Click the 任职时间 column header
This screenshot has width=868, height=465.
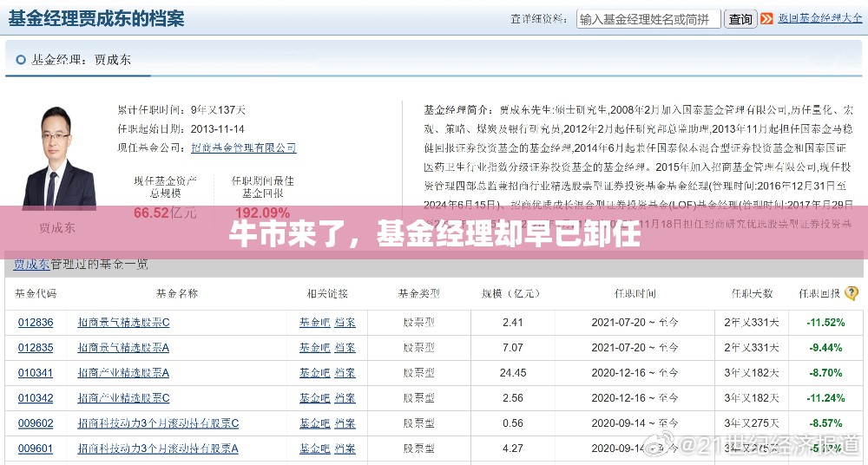[635, 293]
